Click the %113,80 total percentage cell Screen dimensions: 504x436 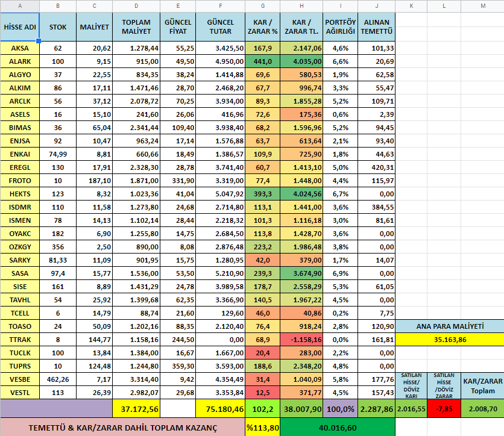point(262,427)
